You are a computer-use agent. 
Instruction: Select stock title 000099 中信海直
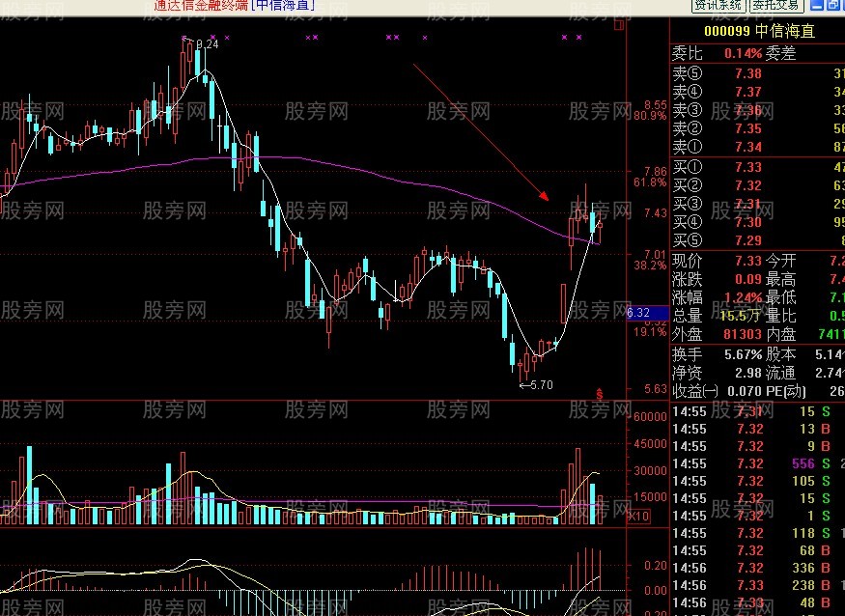[x=760, y=31]
